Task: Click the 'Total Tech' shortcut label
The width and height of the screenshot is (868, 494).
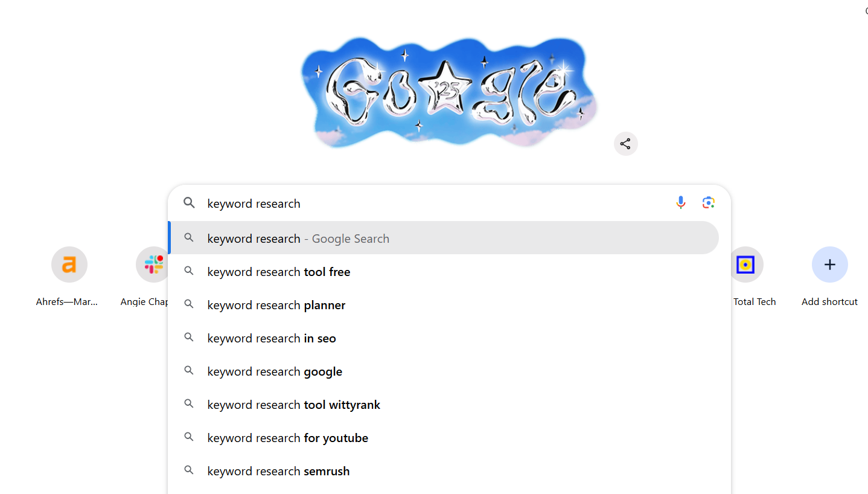Action: pyautogui.click(x=755, y=301)
